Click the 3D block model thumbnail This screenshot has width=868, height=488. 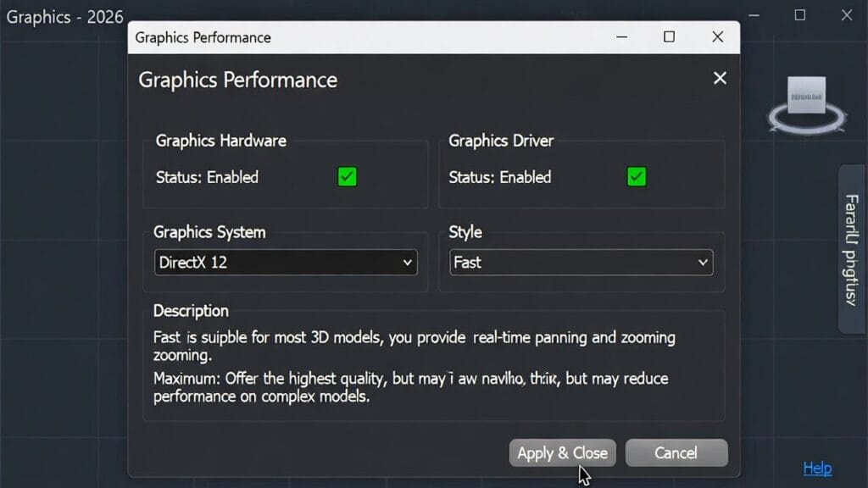[x=805, y=93]
